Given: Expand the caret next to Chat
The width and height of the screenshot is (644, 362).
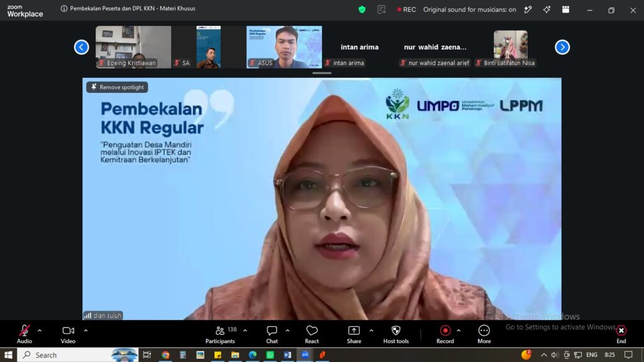Looking at the screenshot, I should [x=287, y=331].
